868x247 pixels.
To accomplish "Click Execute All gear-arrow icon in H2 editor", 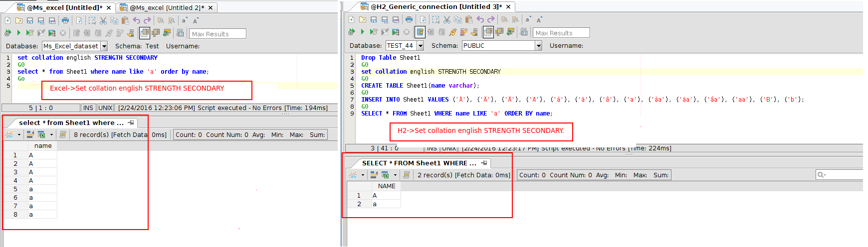I will (x=351, y=32).
